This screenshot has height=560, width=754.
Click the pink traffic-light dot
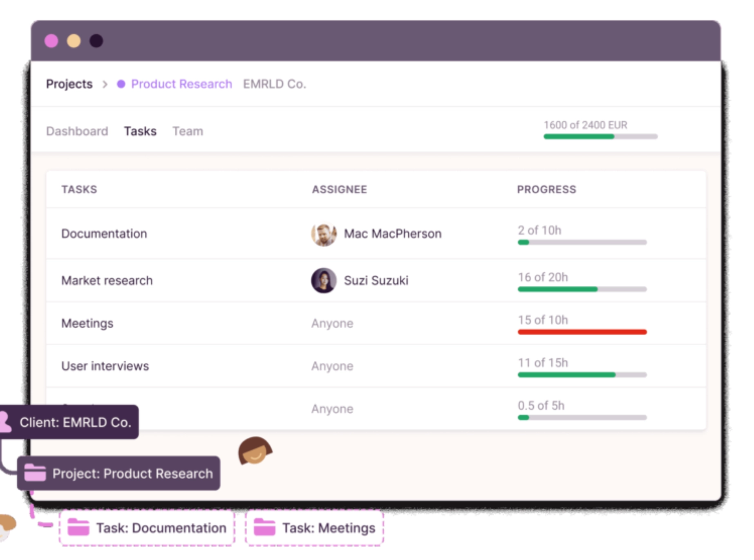tap(51, 41)
